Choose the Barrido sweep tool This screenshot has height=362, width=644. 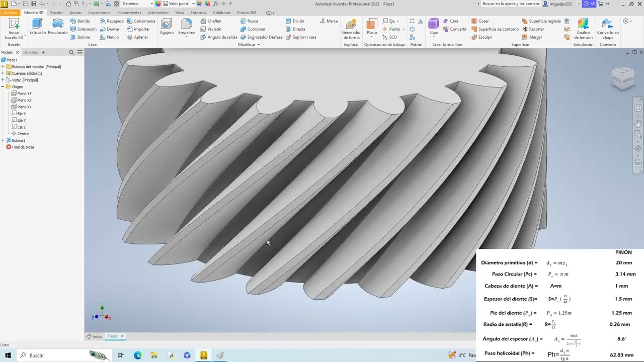[x=80, y=21]
